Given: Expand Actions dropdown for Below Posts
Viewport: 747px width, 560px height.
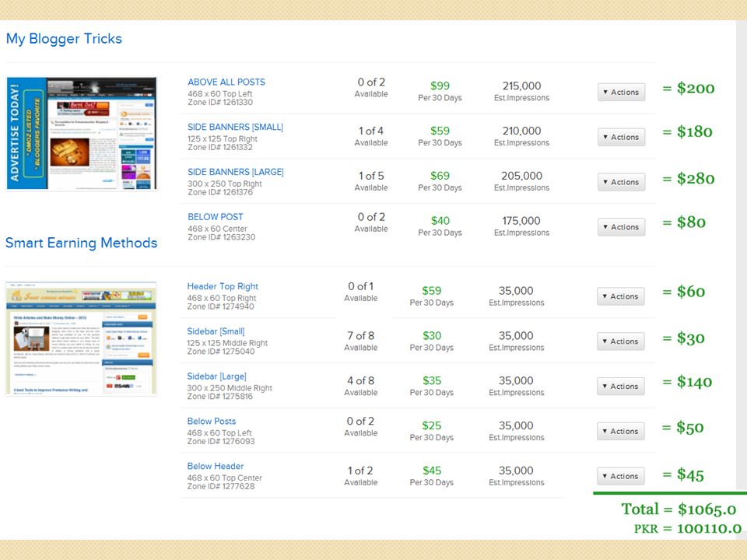Looking at the screenshot, I should coord(620,431).
